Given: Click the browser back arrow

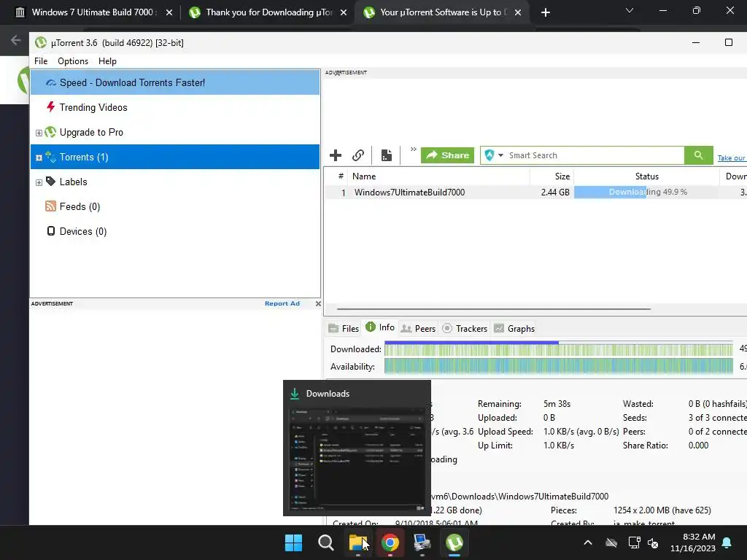Looking at the screenshot, I should (16, 40).
